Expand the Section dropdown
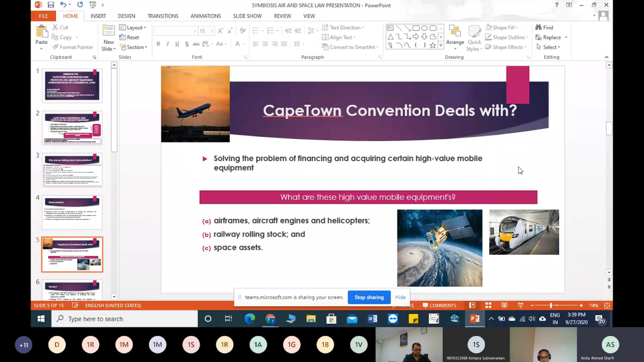Viewport: 644px width, 362px height. click(134, 47)
